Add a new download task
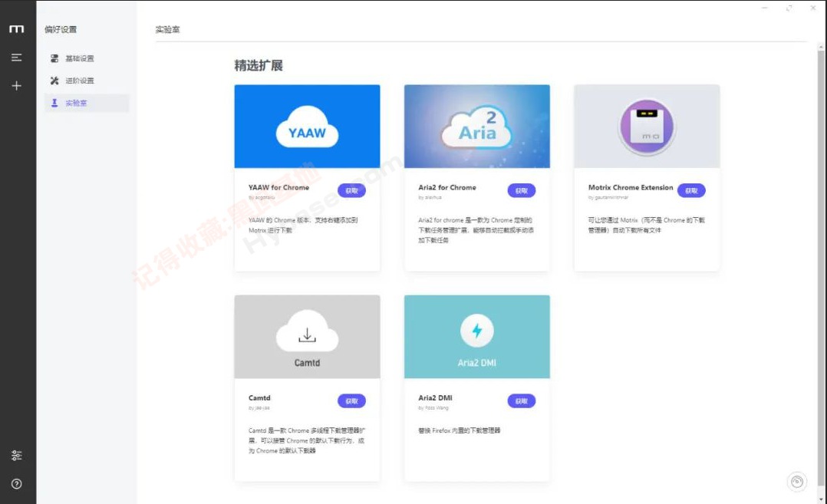This screenshot has width=827, height=504. [x=16, y=85]
